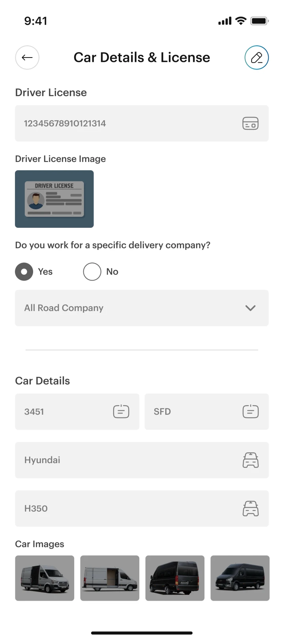
Task: Expand the All Road Company dropdown chevron
Action: tap(250, 308)
